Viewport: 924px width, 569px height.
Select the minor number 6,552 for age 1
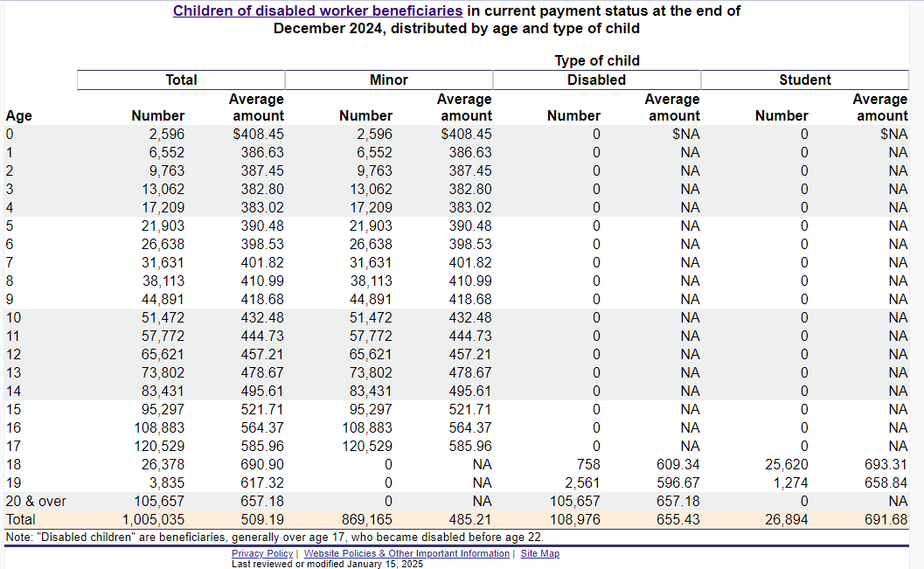point(374,153)
